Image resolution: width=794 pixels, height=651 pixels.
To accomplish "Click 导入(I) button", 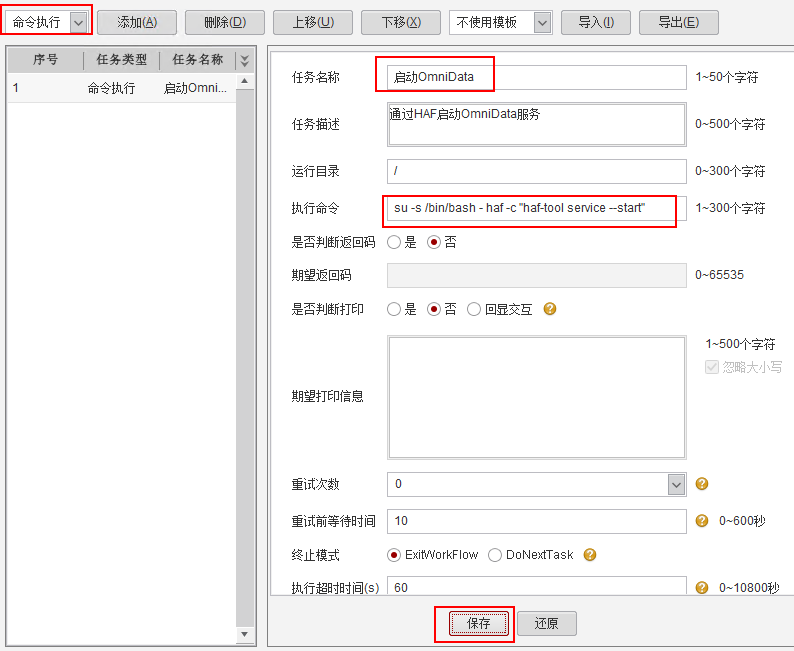I will (596, 23).
